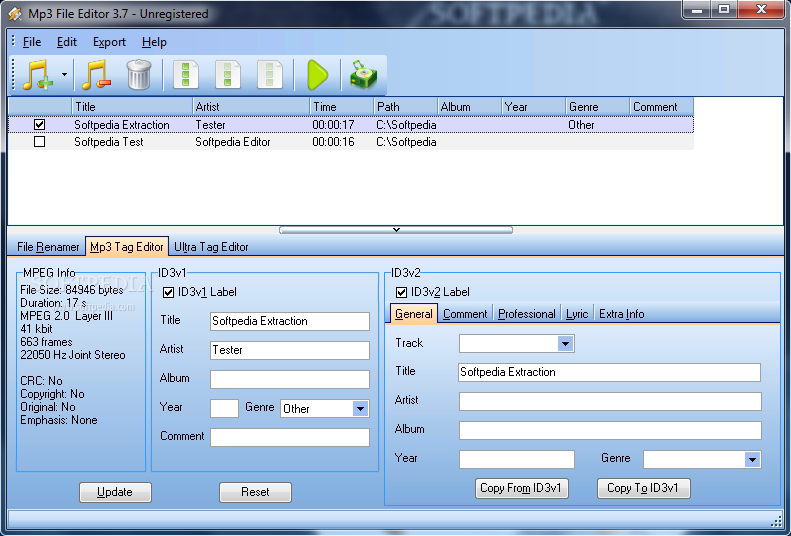This screenshot has height=536, width=791.
Task: Open the Edit menu
Action: (x=67, y=42)
